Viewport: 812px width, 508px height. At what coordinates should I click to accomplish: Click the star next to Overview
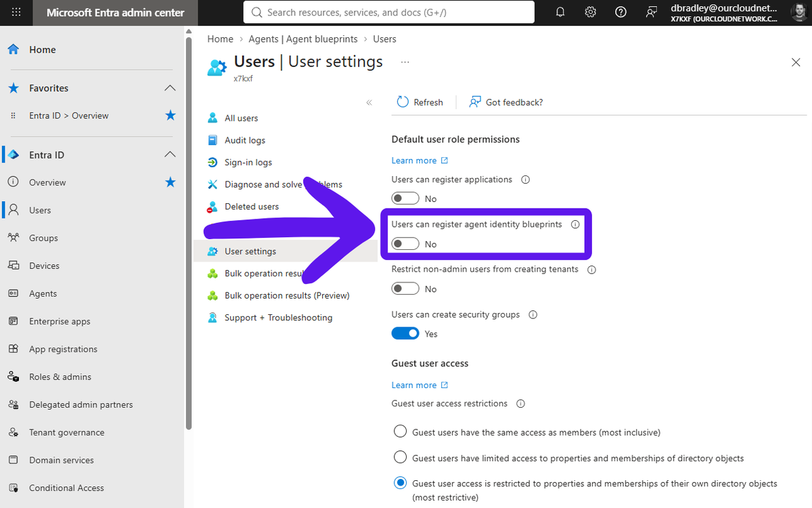(171, 182)
